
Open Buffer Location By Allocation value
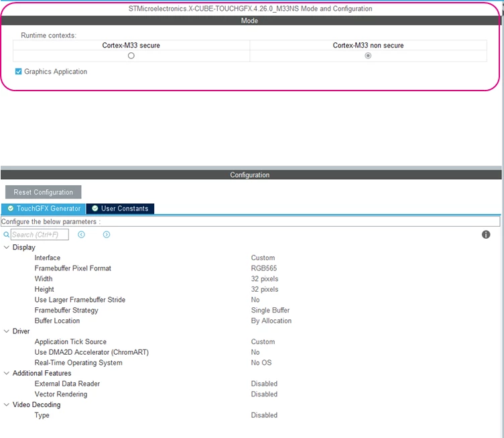click(271, 321)
